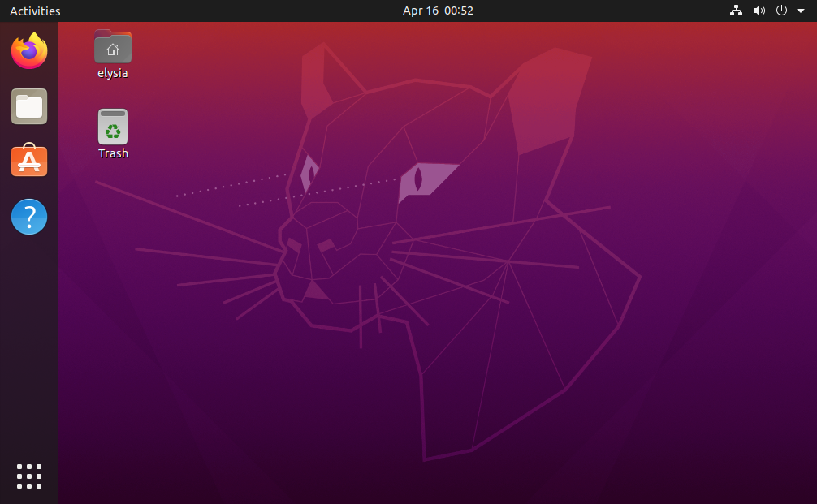Click the 'Trash' label text
Viewport: 817px width, 504px height.
coord(113,153)
